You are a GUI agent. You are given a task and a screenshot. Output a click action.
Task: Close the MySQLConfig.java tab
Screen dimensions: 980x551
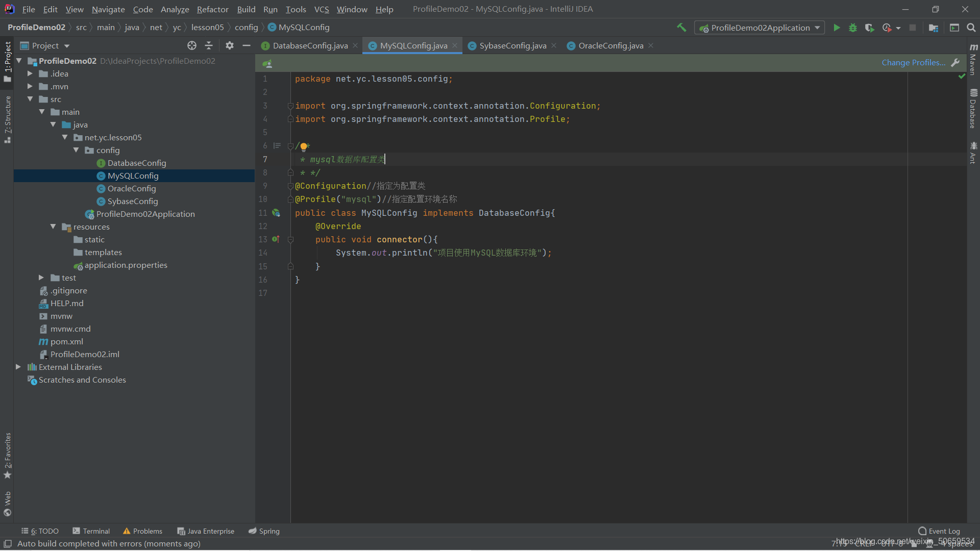coord(455,45)
